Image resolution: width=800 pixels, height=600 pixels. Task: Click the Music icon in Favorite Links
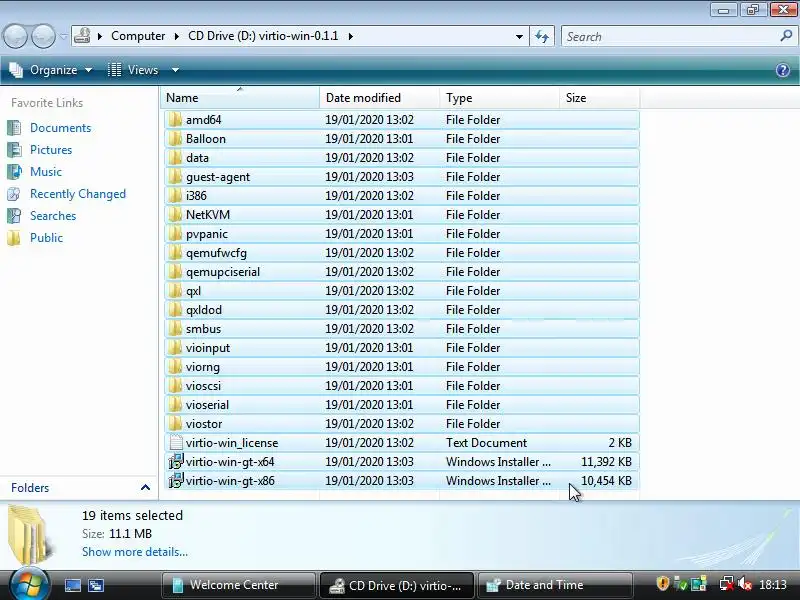[14, 171]
